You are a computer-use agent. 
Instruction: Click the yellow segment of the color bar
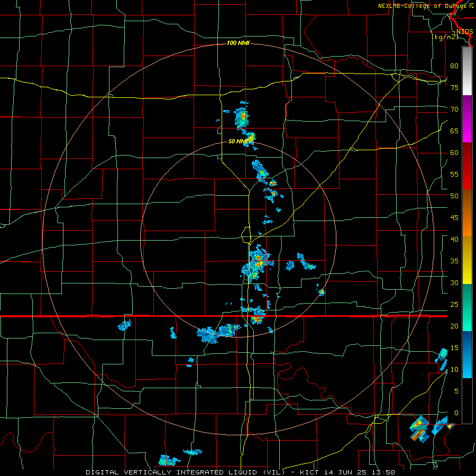pyautogui.click(x=467, y=260)
